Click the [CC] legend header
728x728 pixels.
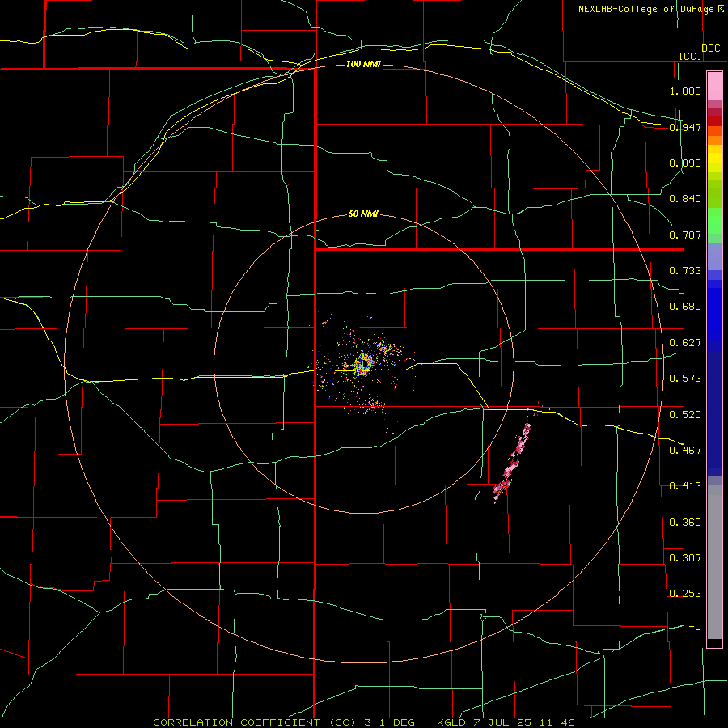point(691,56)
